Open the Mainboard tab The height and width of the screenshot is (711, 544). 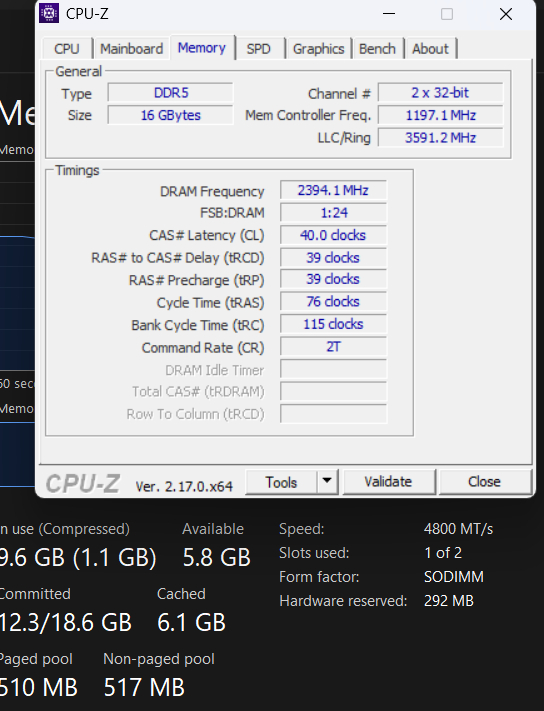(x=131, y=49)
